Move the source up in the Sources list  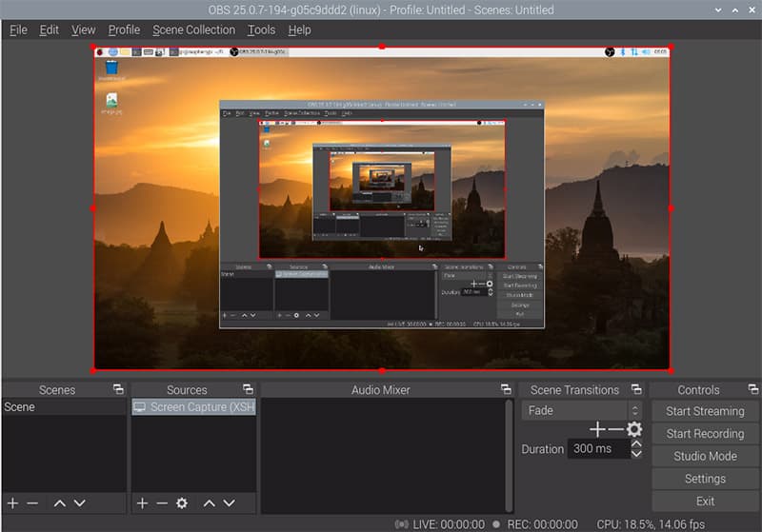pyautogui.click(x=209, y=503)
